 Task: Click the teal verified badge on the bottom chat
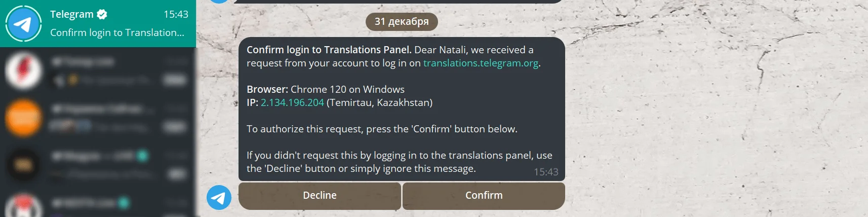pos(124,203)
